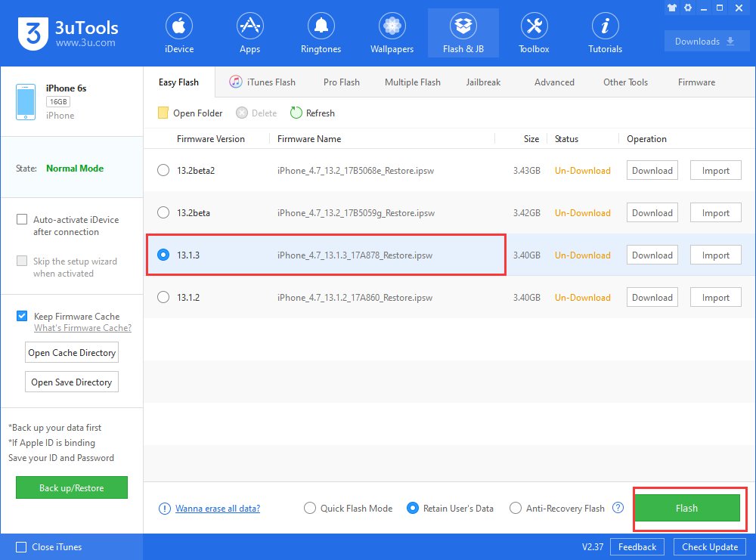Open the Jailbreak tab

click(483, 82)
